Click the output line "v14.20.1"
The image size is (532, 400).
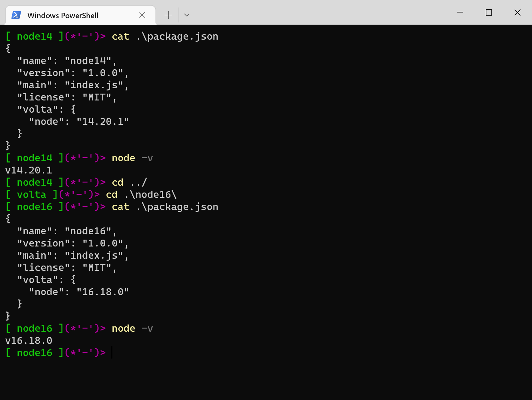[29, 170]
